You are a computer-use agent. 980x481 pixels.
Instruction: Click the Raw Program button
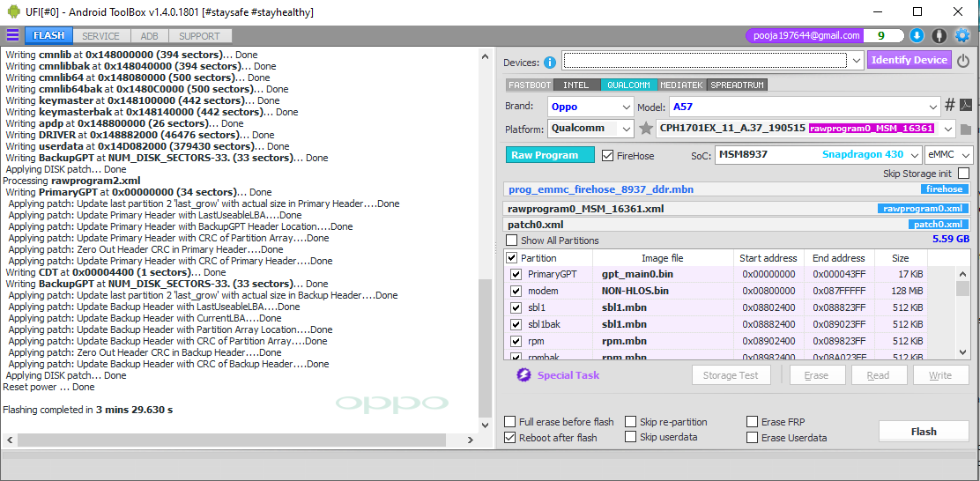[550, 155]
